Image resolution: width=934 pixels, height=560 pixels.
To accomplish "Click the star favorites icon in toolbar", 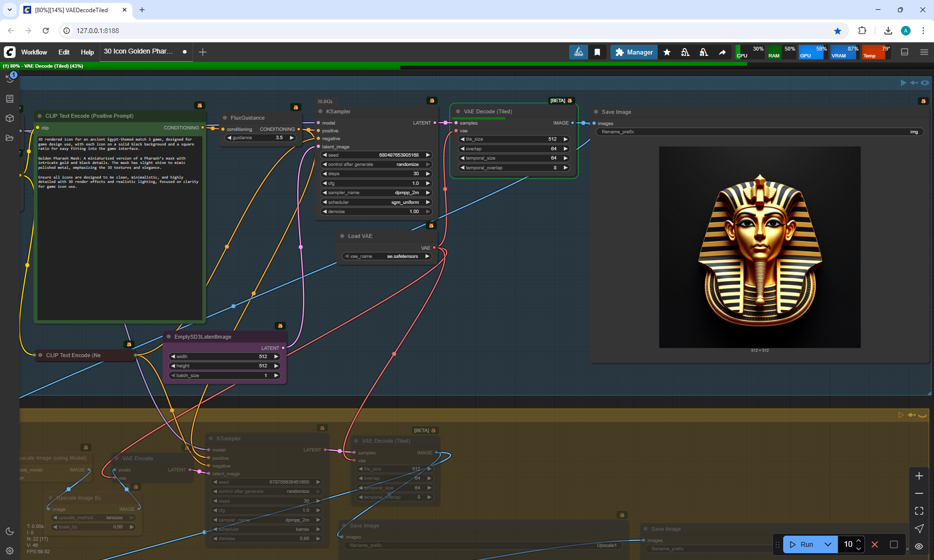I will pos(667,52).
